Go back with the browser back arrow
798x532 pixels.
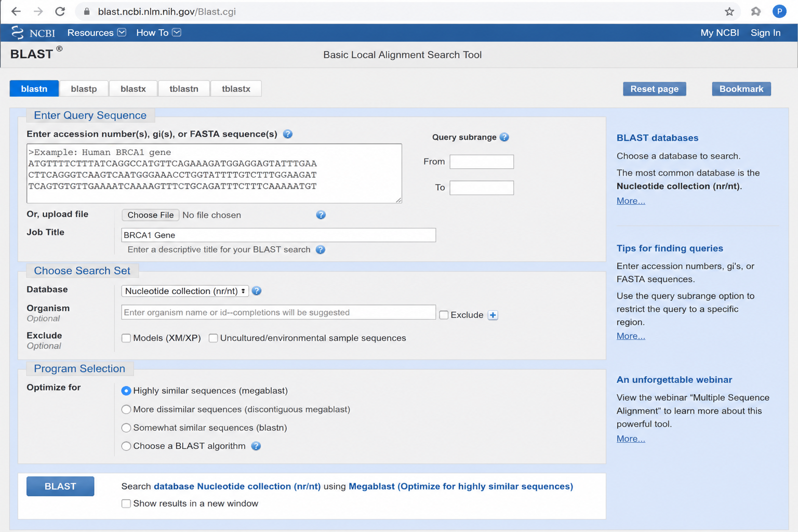click(16, 11)
